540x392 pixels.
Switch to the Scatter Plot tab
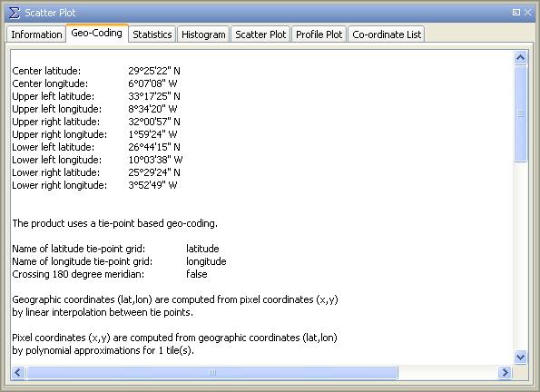[x=260, y=34]
